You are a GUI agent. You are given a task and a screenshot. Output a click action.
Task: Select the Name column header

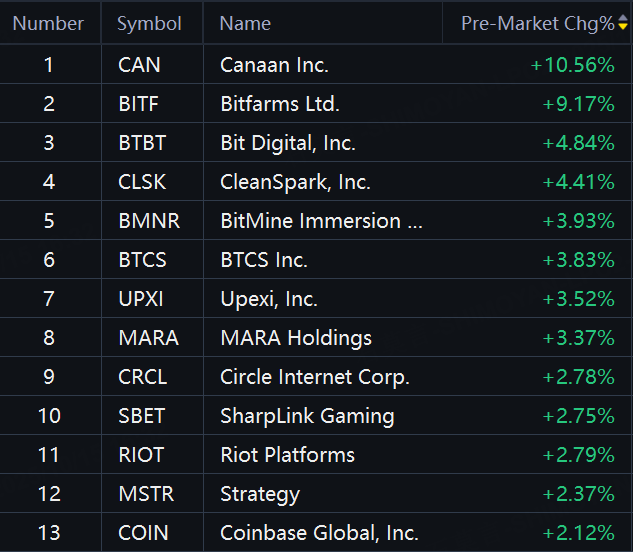click(245, 23)
